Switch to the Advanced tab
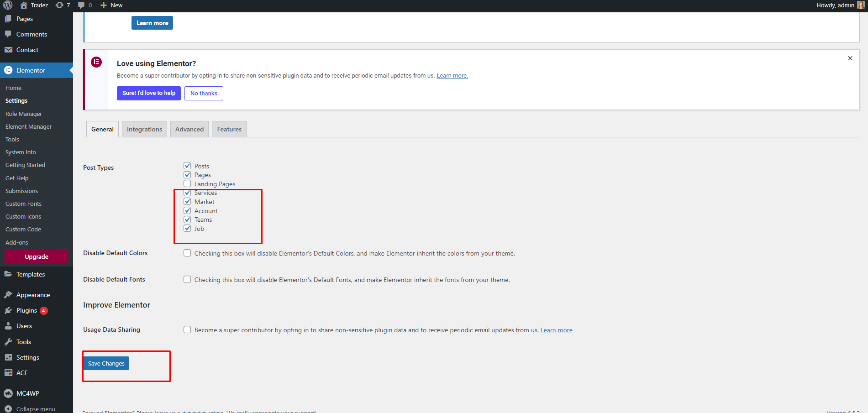The image size is (868, 413). point(189,129)
